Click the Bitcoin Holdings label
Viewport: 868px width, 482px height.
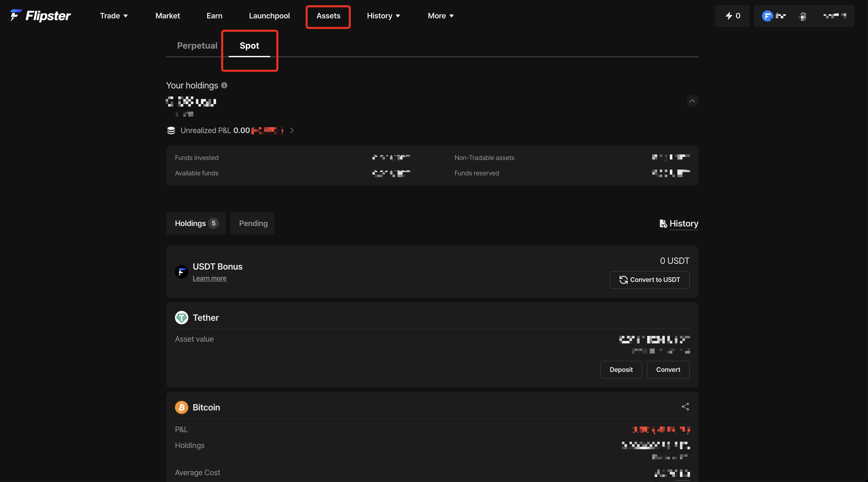tap(190, 445)
